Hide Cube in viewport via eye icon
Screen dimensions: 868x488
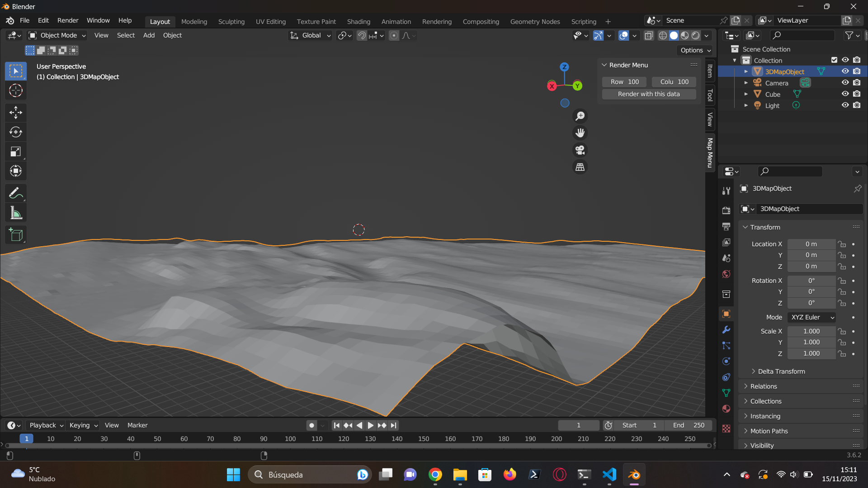click(x=845, y=94)
